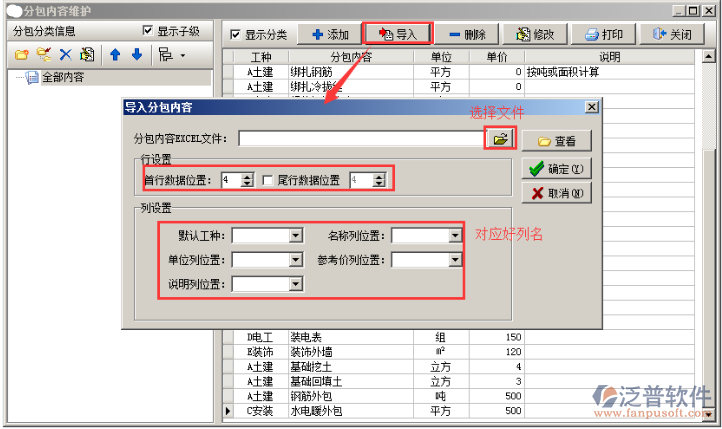Select the 装饰外墙 row cell
The height and width of the screenshot is (429, 722).
point(351,352)
